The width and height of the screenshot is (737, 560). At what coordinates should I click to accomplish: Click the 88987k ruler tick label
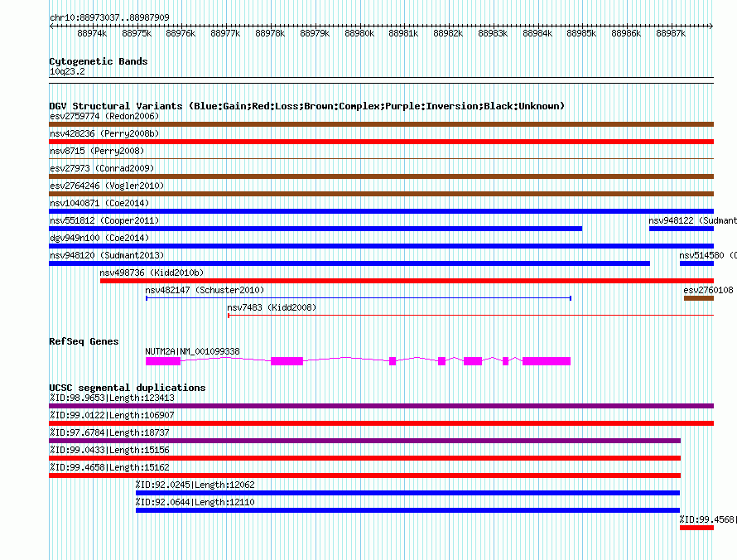672,33
